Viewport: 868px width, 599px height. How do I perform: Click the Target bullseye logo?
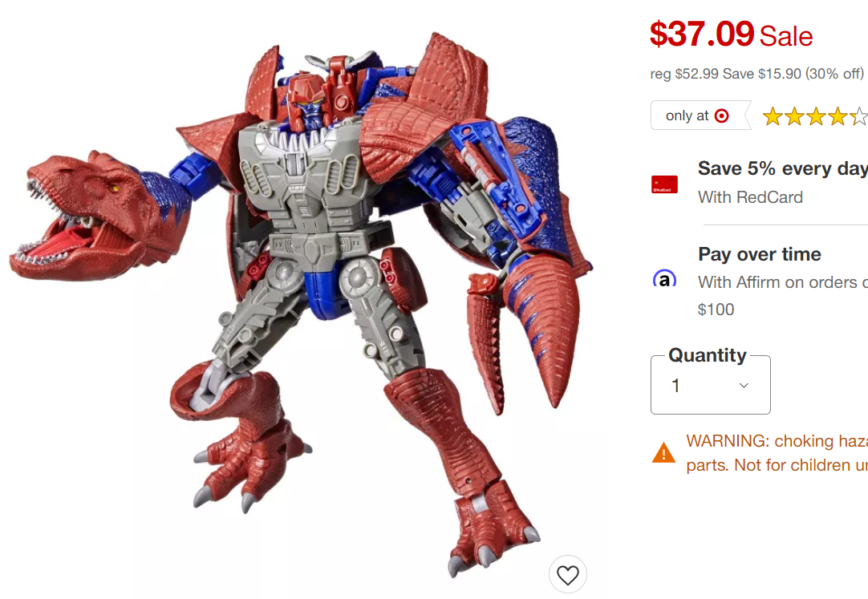pyautogui.click(x=721, y=115)
